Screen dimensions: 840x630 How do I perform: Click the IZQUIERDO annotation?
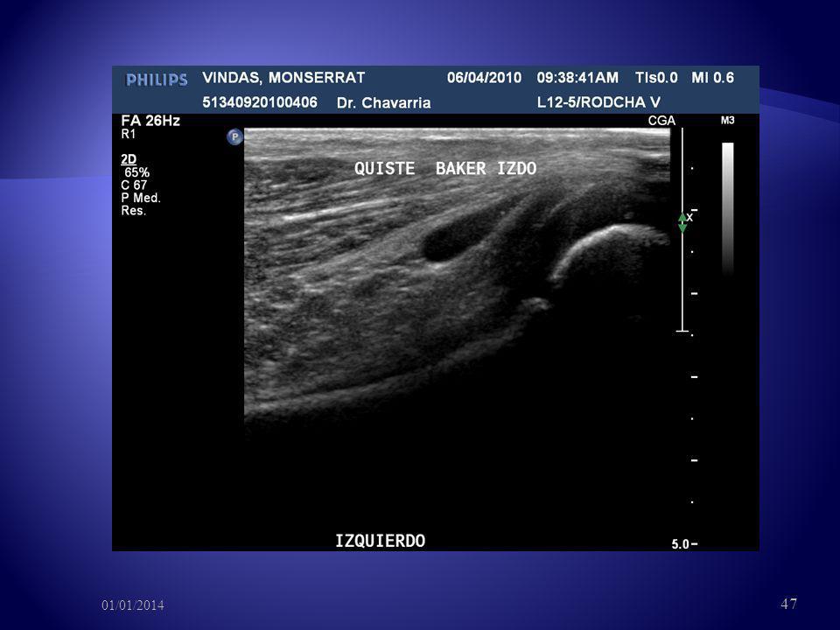[x=381, y=541]
